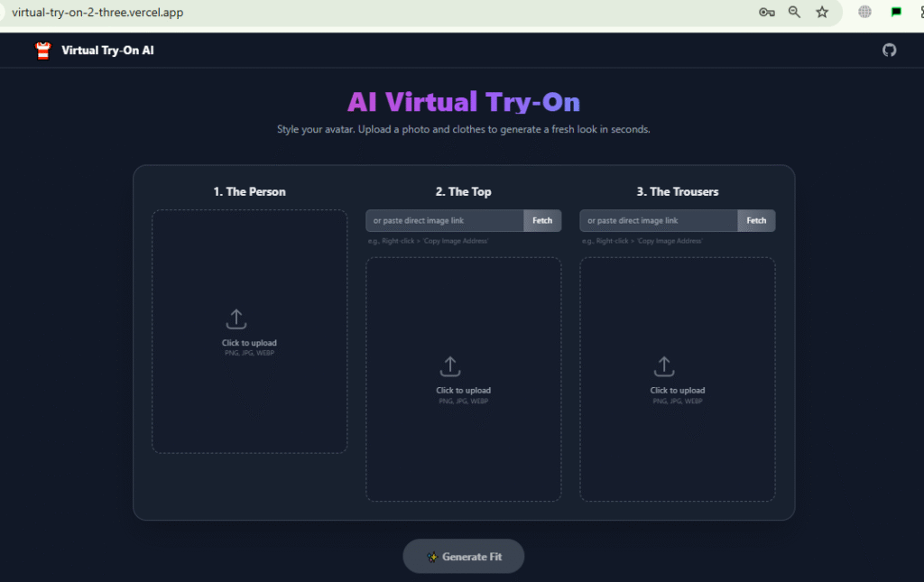Click the Virtual Try-On AI header title
This screenshot has width=924, height=582.
(x=107, y=51)
